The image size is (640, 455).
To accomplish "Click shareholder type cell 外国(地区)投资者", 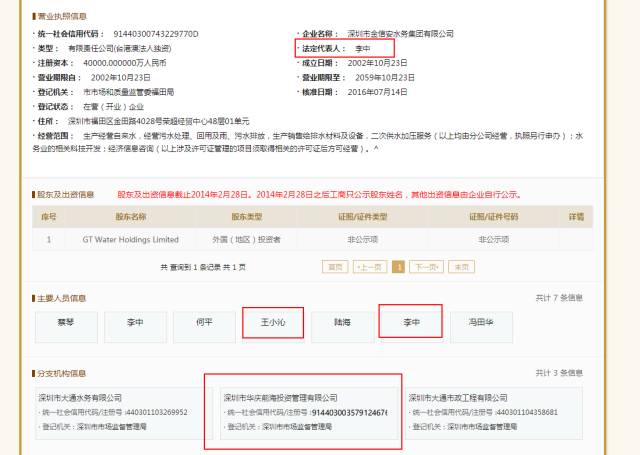I will point(246,240).
